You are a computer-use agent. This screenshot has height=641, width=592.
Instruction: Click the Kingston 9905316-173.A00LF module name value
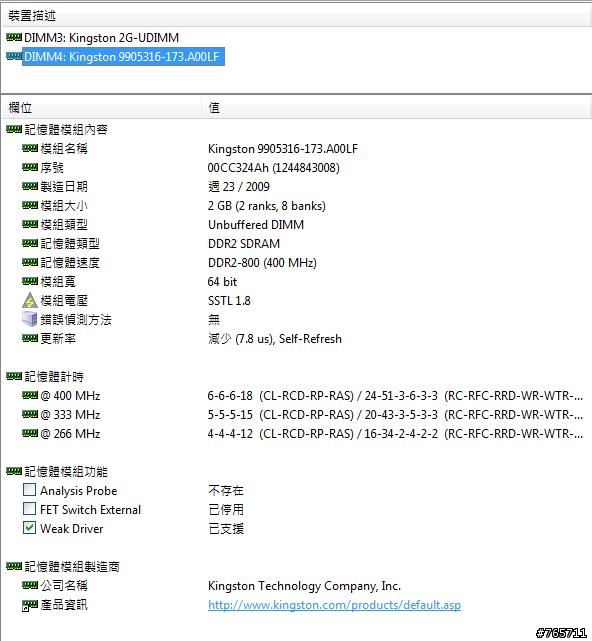283,148
